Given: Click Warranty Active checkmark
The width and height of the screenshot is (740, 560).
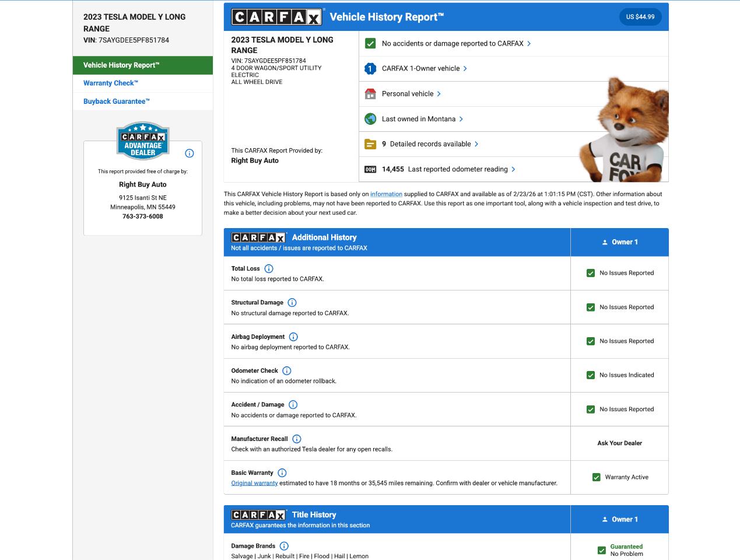Looking at the screenshot, I should pyautogui.click(x=596, y=477).
